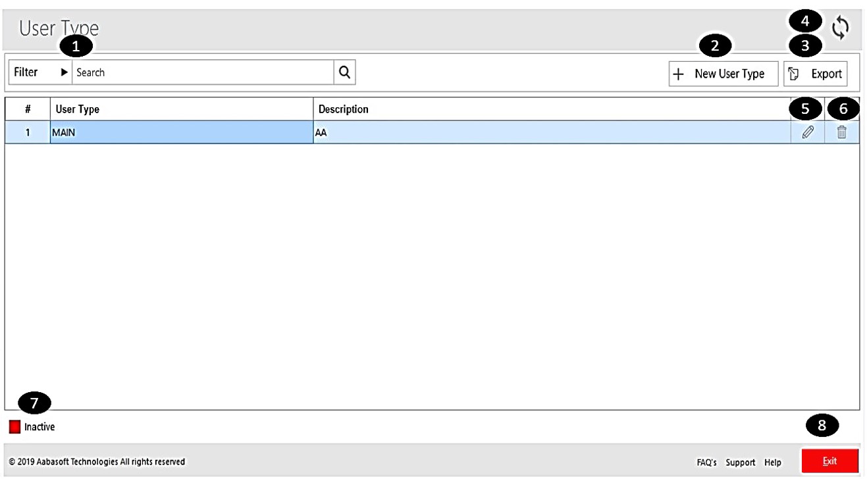This screenshot has width=867, height=504.
Task: Click the plus icon beside New User Type
Action: tap(679, 74)
